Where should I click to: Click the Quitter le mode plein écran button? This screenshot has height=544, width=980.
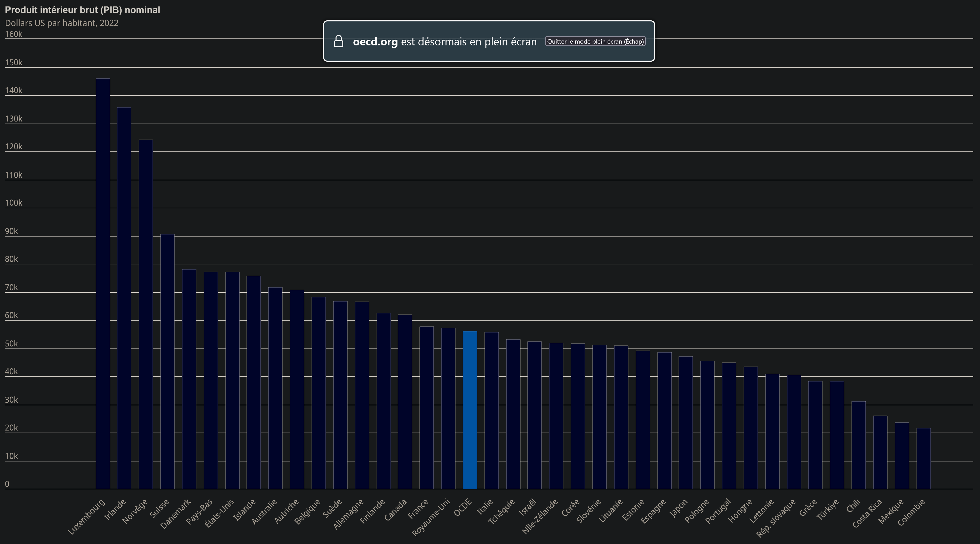[x=595, y=42]
